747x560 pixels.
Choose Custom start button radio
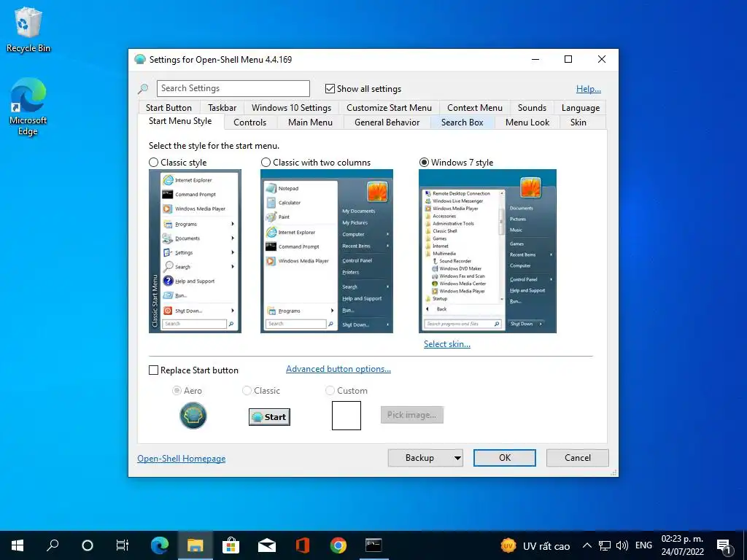(x=330, y=391)
